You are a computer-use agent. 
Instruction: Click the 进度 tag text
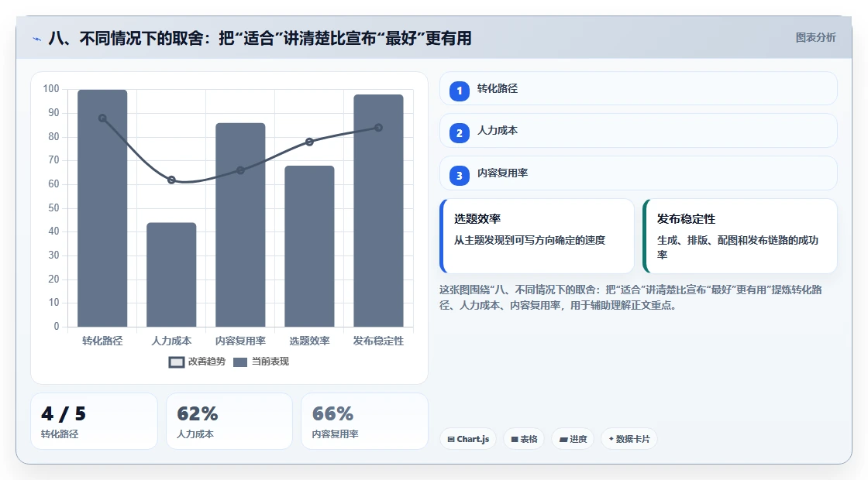click(x=578, y=439)
